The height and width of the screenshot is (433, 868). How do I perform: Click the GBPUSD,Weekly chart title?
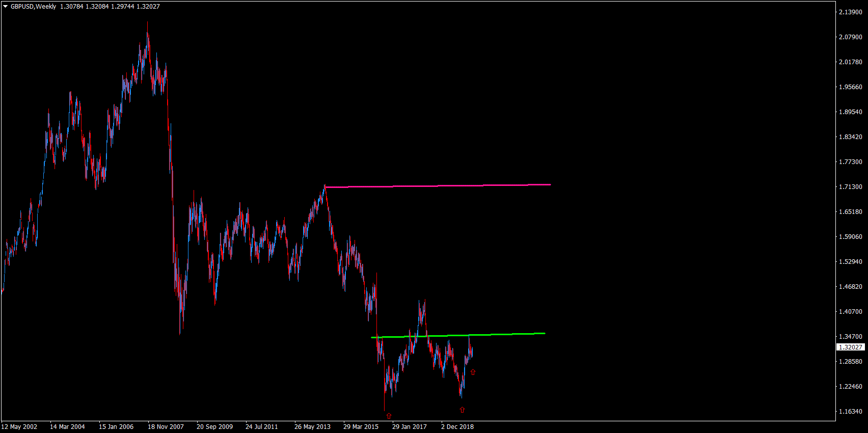(33, 7)
